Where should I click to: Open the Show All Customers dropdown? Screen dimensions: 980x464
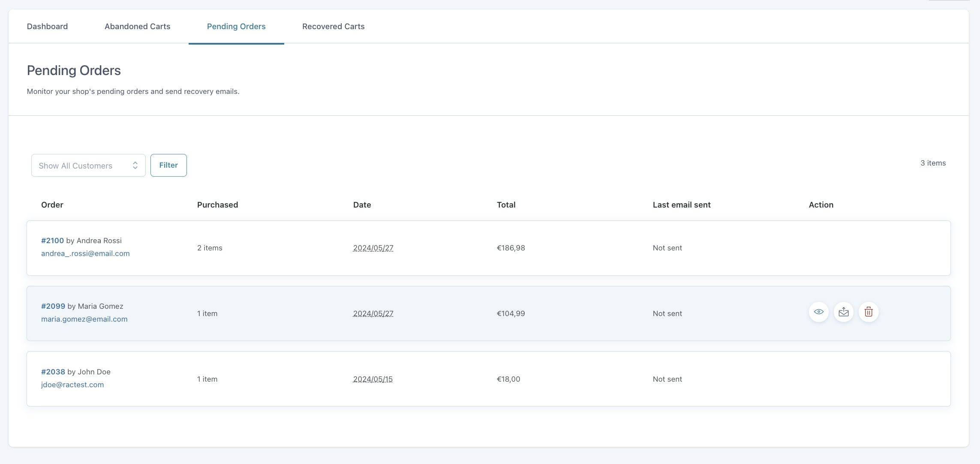click(88, 166)
